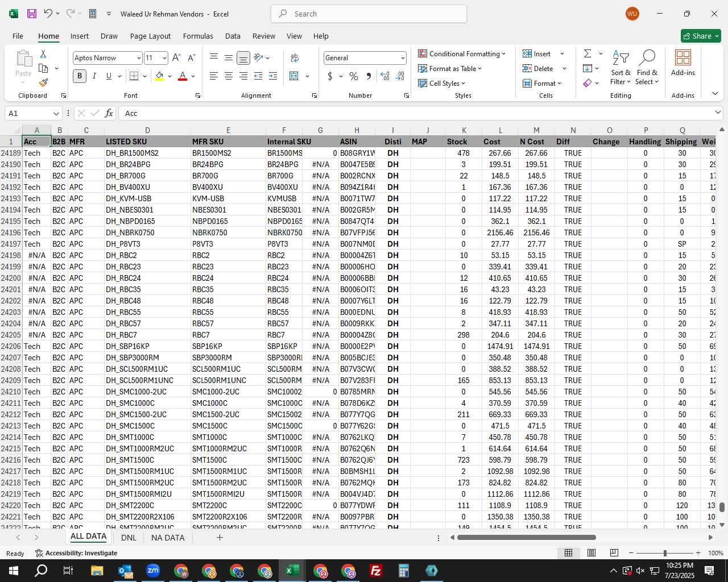The image size is (728, 582).
Task: Apply comma style number format
Action: click(369, 76)
